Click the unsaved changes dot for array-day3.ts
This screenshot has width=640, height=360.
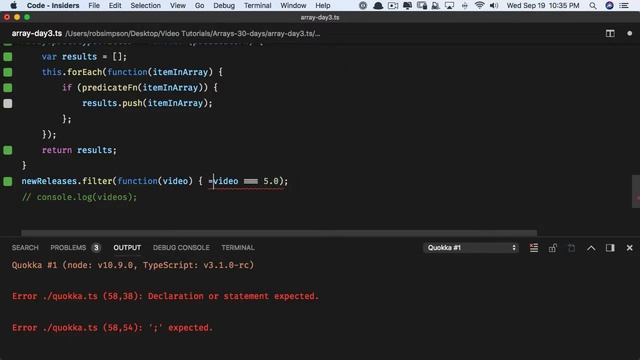(x=629, y=33)
